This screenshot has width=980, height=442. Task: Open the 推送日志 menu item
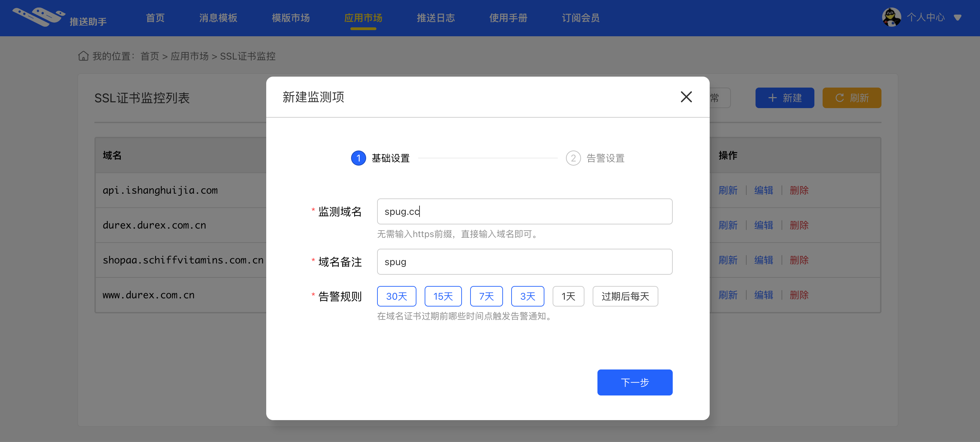click(436, 17)
